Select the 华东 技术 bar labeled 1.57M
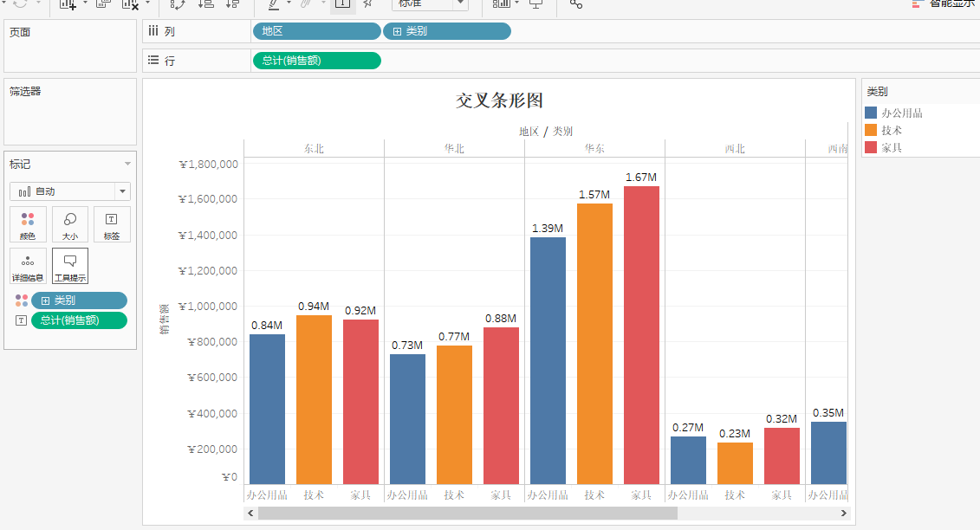The height and width of the screenshot is (530, 980). pos(594,344)
